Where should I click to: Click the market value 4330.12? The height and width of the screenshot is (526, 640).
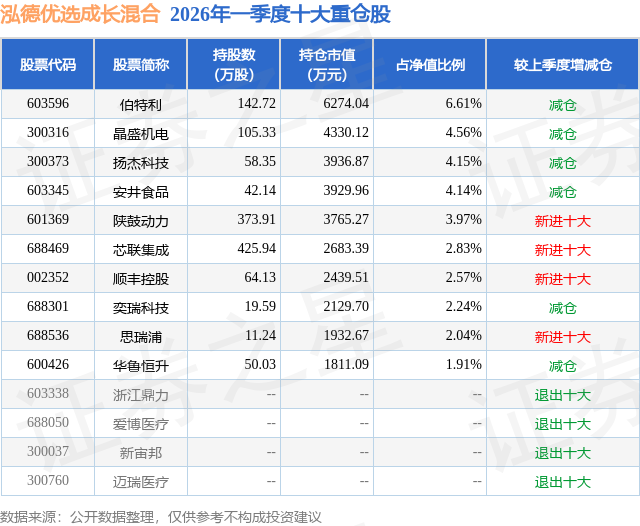tap(346, 133)
